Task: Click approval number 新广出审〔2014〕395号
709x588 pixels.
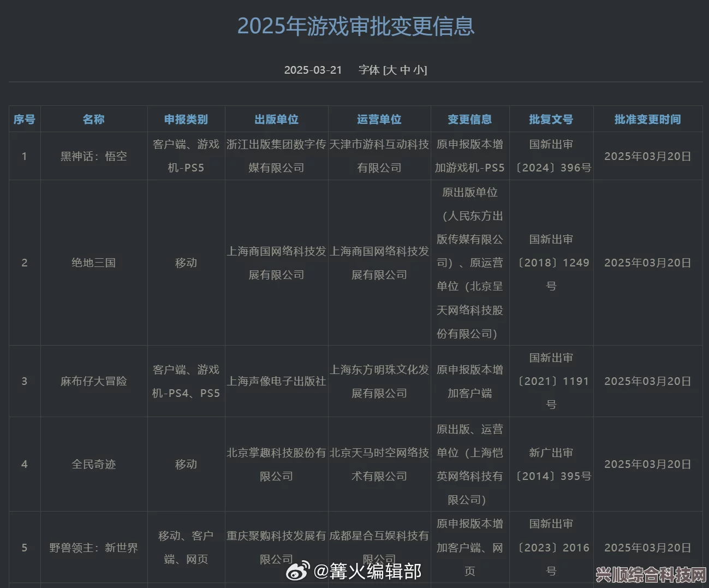Action: (551, 464)
